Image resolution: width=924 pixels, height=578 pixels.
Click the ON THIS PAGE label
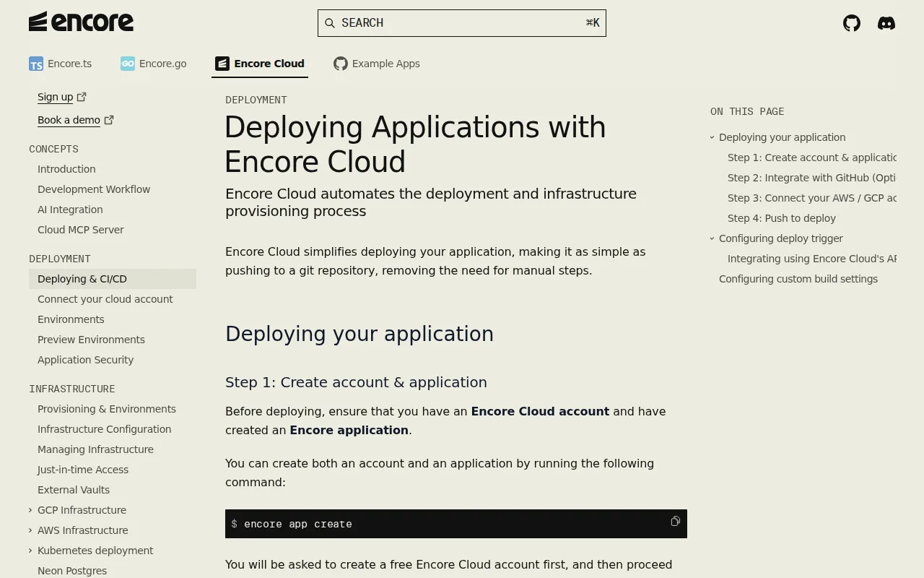click(747, 111)
